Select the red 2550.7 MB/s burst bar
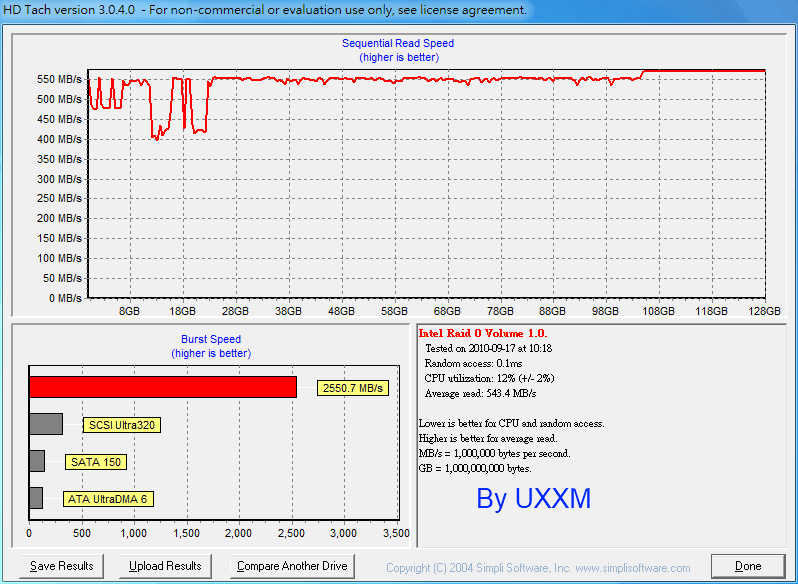 click(163, 387)
